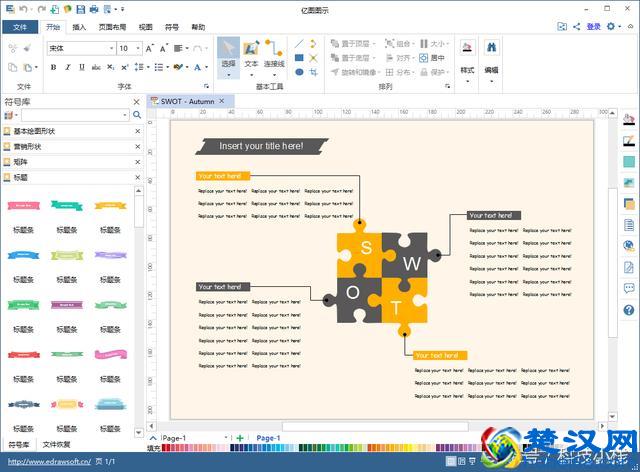Screen dimensions: 640x472
Task: Open the bullet list dropdown arrow
Action: [168, 67]
